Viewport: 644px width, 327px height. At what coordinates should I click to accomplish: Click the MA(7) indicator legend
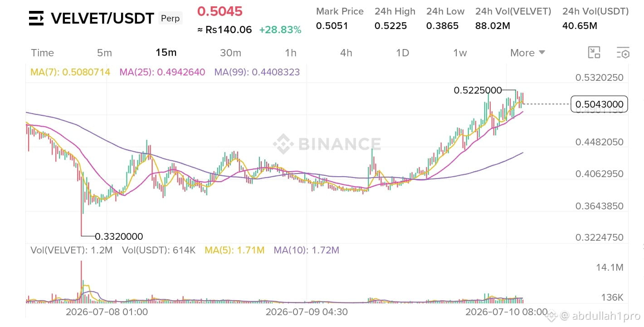70,72
